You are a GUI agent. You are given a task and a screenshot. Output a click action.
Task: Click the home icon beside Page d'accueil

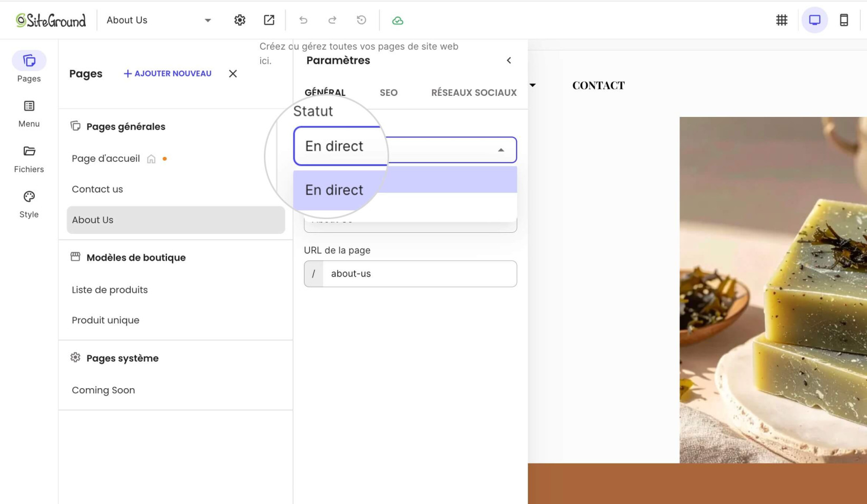[151, 159]
